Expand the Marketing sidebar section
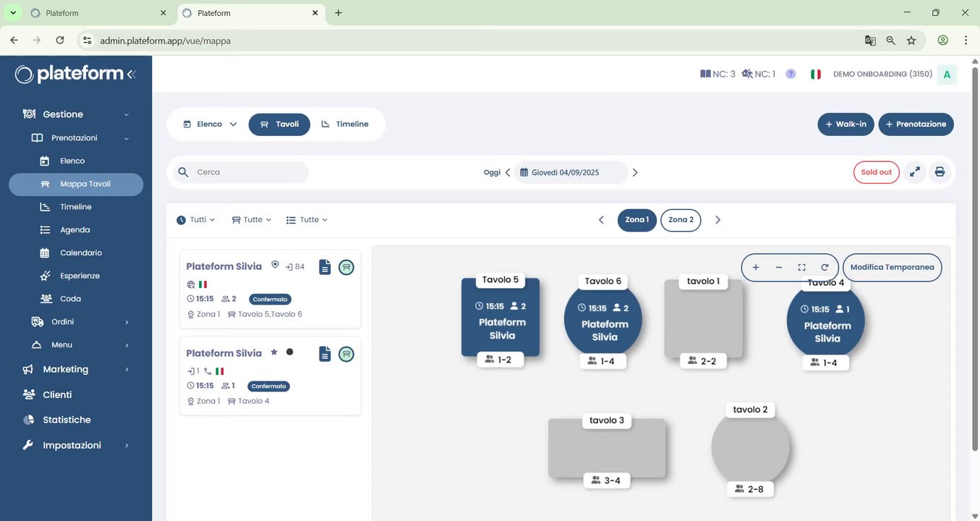Viewport: 980px width, 521px height. point(127,370)
